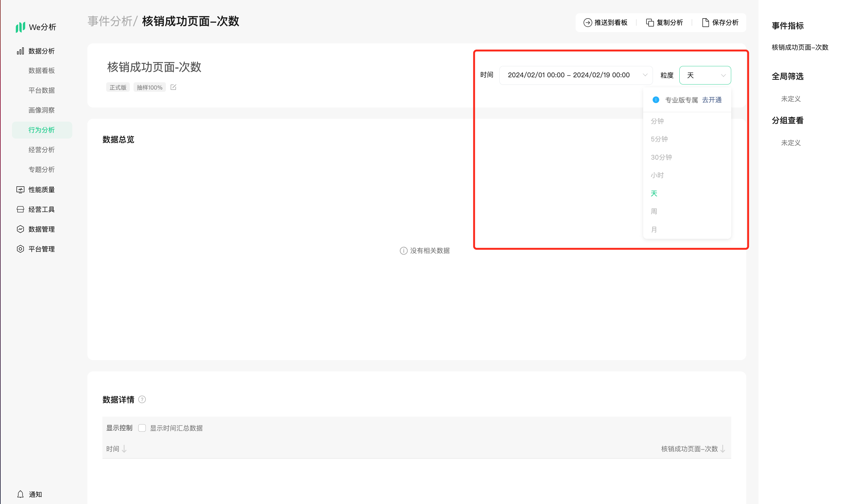Image resolution: width=844 pixels, height=504 pixels.
Task: Click the 保存分析 document icon
Action: [x=705, y=22]
